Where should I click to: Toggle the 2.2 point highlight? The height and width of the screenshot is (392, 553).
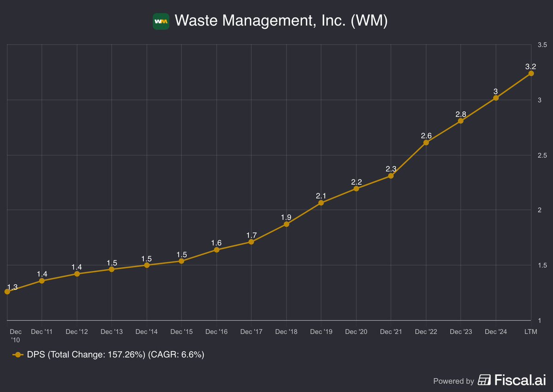[x=356, y=188]
